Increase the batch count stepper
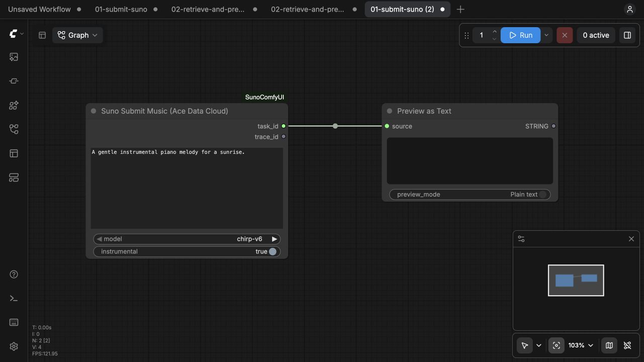Screen dimensions: 644x362 494,32
